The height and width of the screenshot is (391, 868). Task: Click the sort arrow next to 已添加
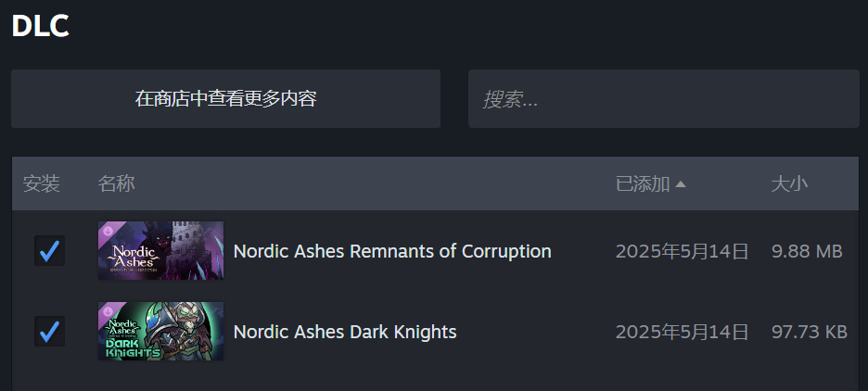point(681,184)
